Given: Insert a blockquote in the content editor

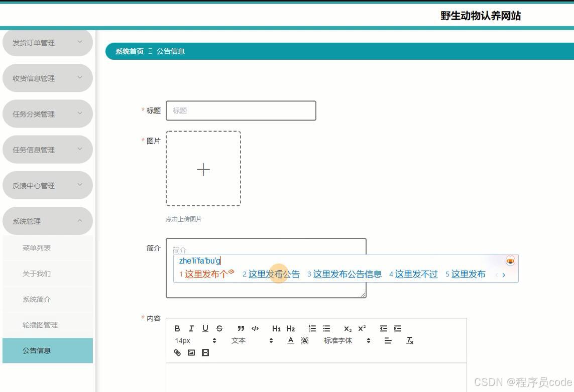Looking at the screenshot, I should [x=241, y=329].
